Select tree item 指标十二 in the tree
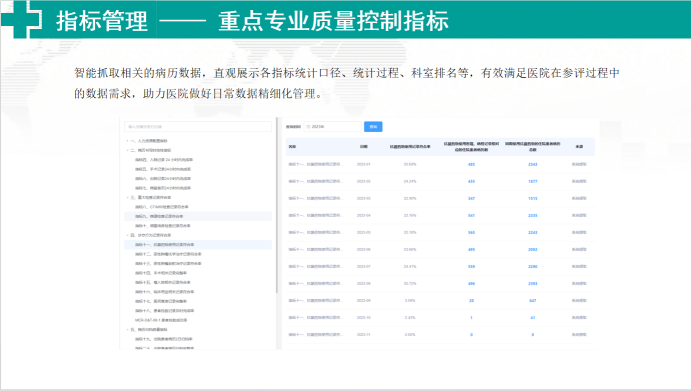Viewport: 691px width, 391px height. (168, 254)
